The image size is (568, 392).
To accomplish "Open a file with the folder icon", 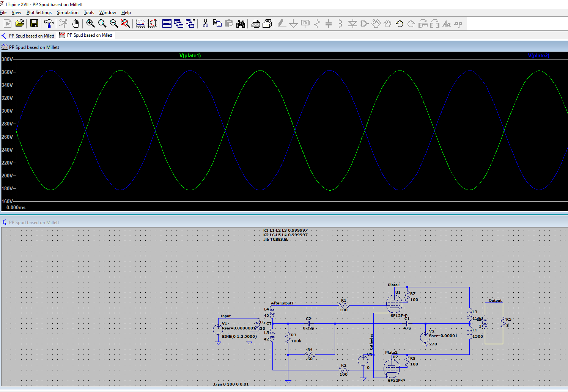I will [x=20, y=24].
